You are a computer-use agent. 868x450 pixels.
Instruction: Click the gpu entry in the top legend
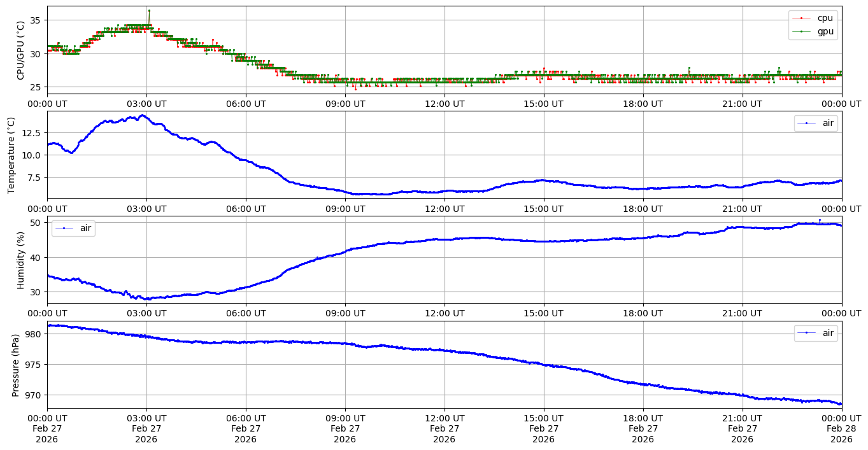[825, 31]
